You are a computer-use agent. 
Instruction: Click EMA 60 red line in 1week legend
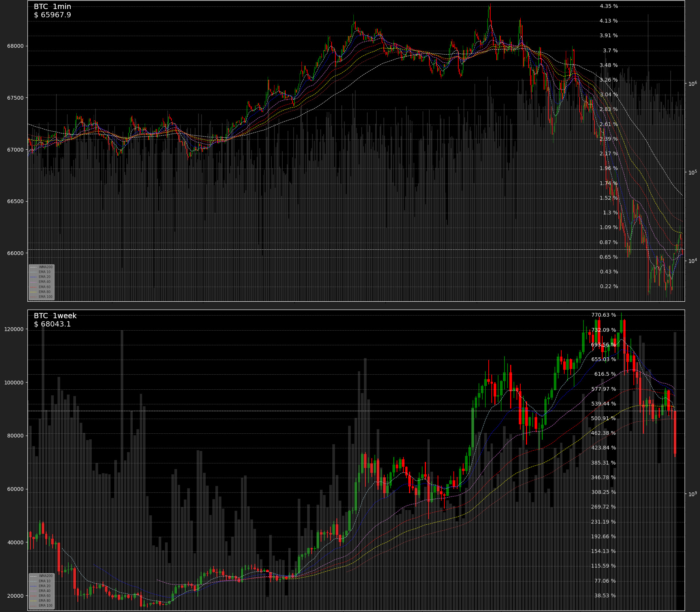click(x=44, y=596)
